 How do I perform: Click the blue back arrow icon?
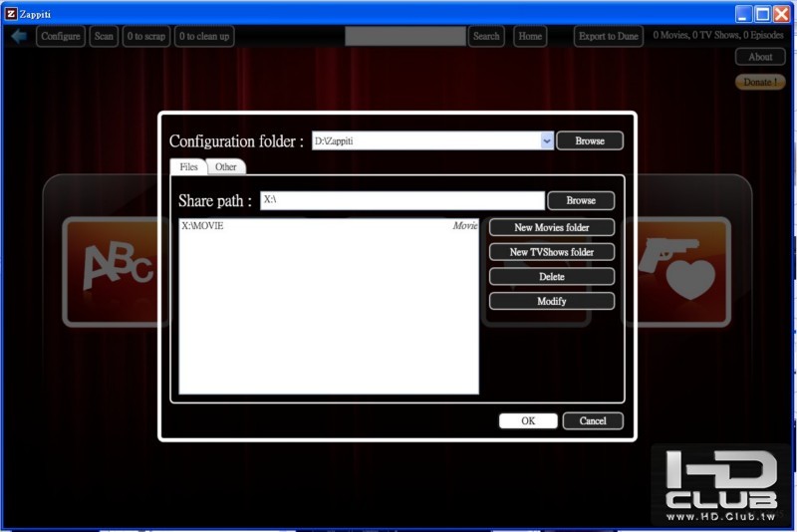[x=19, y=36]
